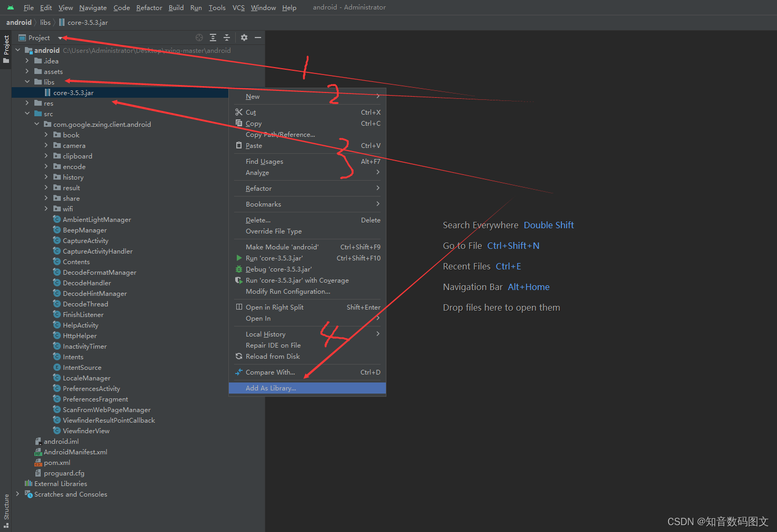Expand the camera package

[x=47, y=145]
